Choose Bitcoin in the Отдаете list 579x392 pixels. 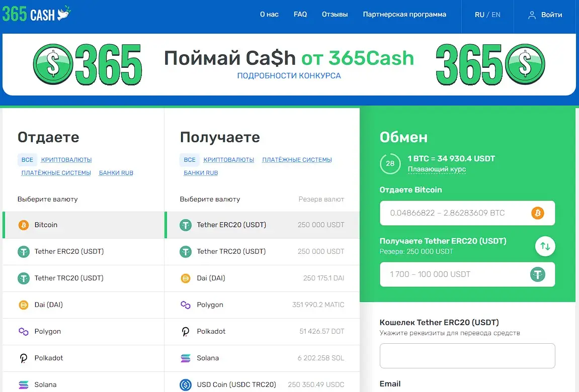pos(84,225)
